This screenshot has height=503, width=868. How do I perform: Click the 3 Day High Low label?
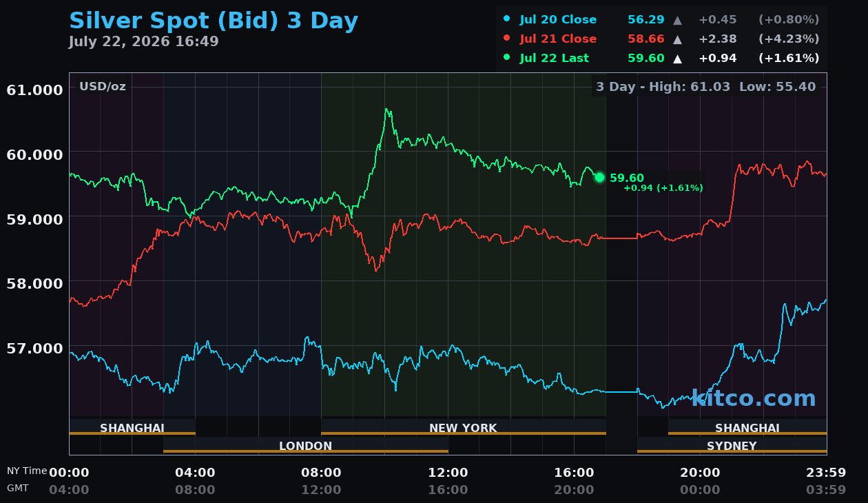(x=706, y=87)
